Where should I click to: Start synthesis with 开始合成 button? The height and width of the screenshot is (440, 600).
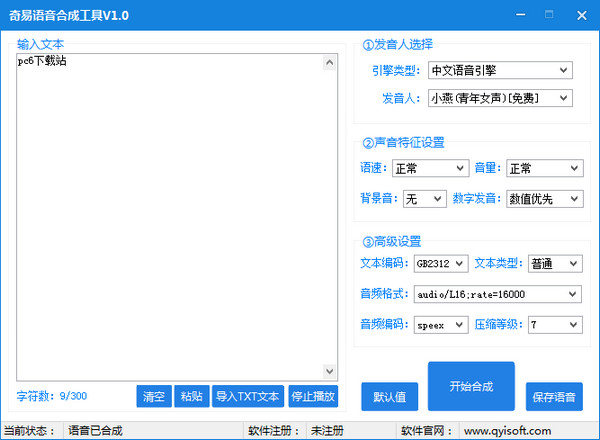point(471,386)
